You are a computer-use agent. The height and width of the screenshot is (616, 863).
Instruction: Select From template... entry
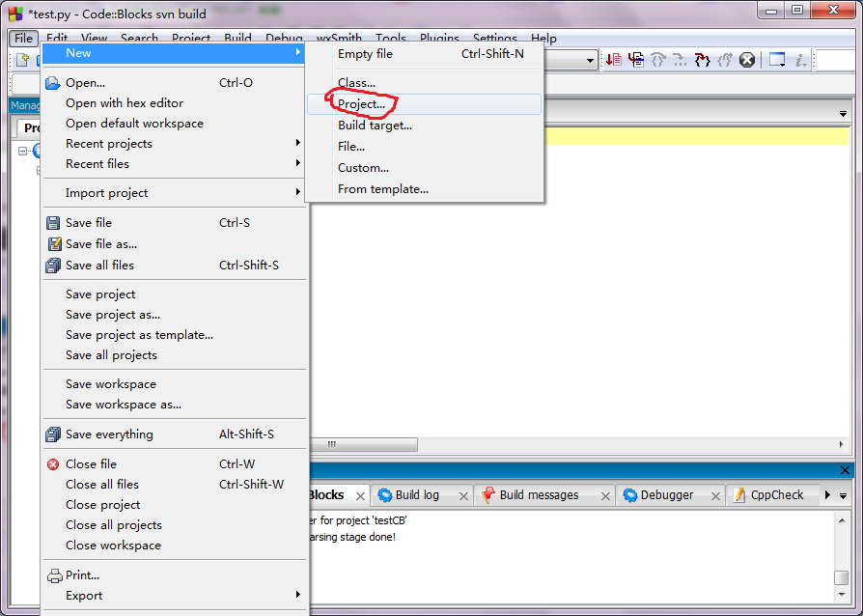point(425,189)
